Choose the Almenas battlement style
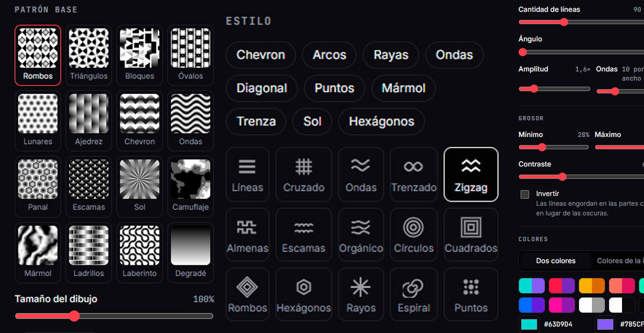Screen dimensions: 644x333 click(x=247, y=235)
